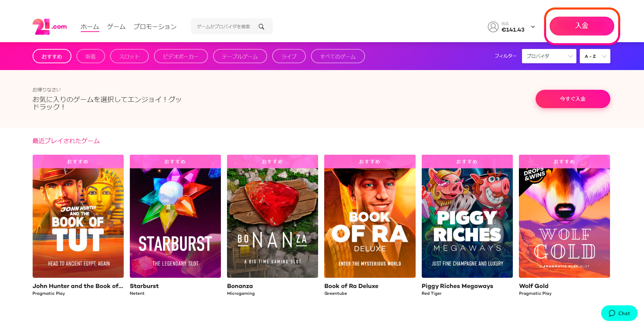The width and height of the screenshot is (644, 322).
Task: Open the Bonanza game thumbnail
Action: tap(273, 216)
